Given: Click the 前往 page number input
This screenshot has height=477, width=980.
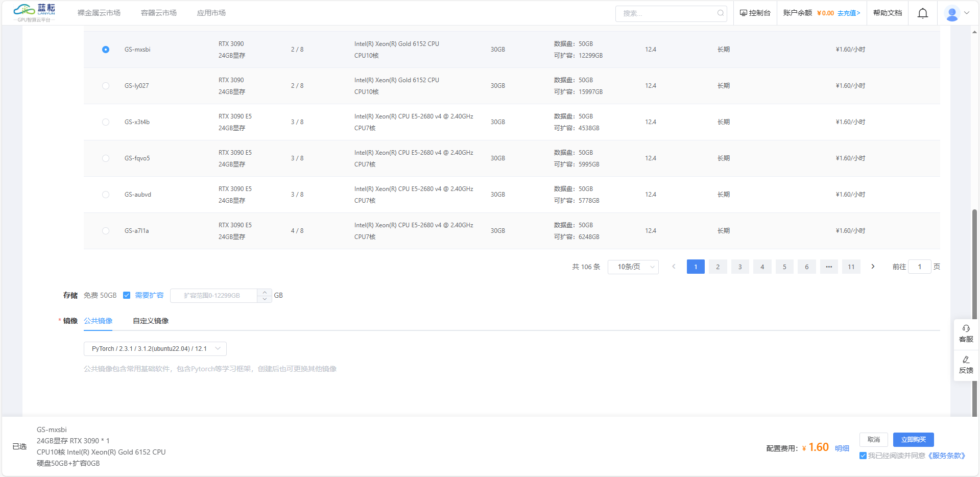Looking at the screenshot, I should pyautogui.click(x=920, y=267).
